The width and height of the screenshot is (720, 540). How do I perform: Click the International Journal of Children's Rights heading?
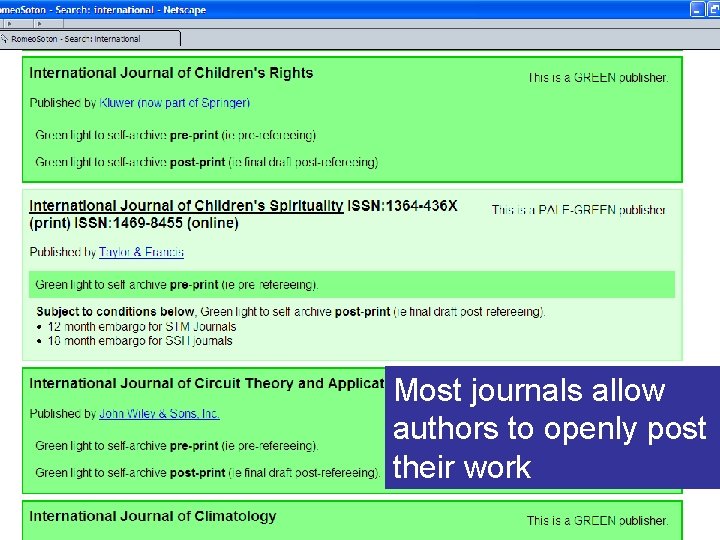pyautogui.click(x=171, y=73)
